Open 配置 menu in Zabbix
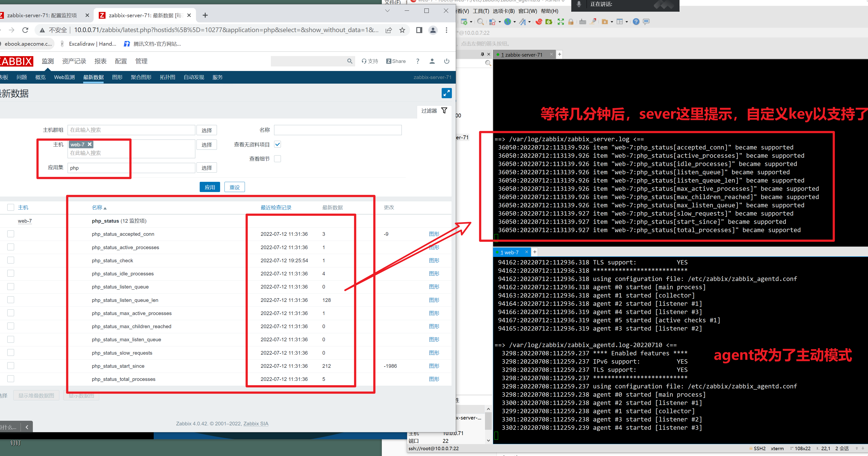868x456 pixels. [121, 61]
